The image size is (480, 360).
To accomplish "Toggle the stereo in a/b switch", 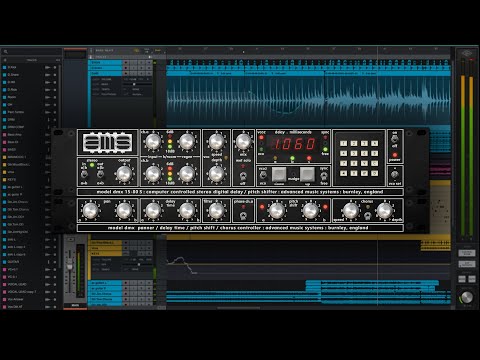I will 84,174.
